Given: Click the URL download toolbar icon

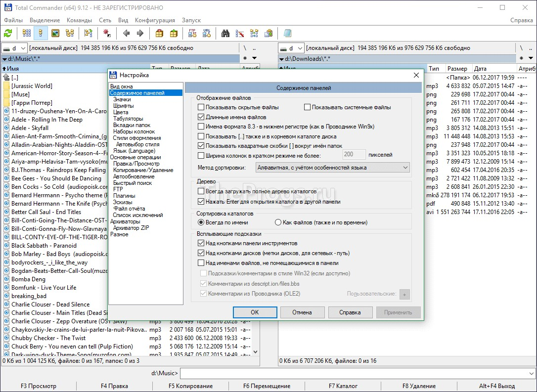Looking at the screenshot, I should [x=207, y=34].
